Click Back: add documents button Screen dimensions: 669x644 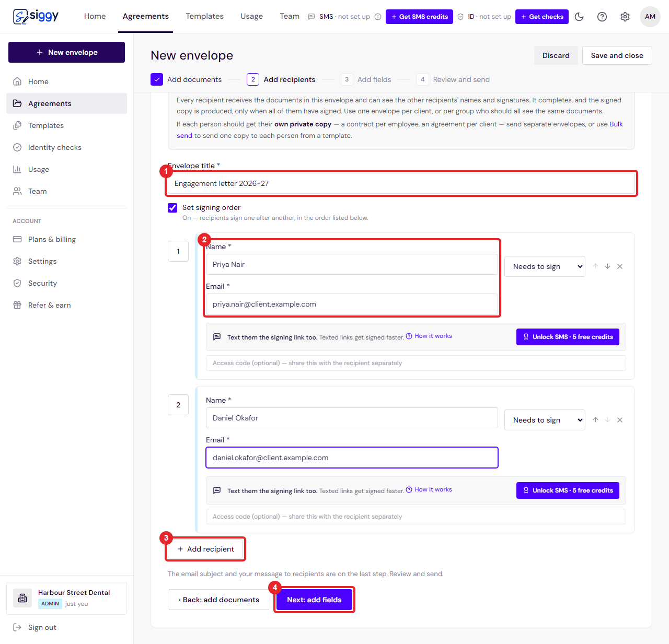218,600
